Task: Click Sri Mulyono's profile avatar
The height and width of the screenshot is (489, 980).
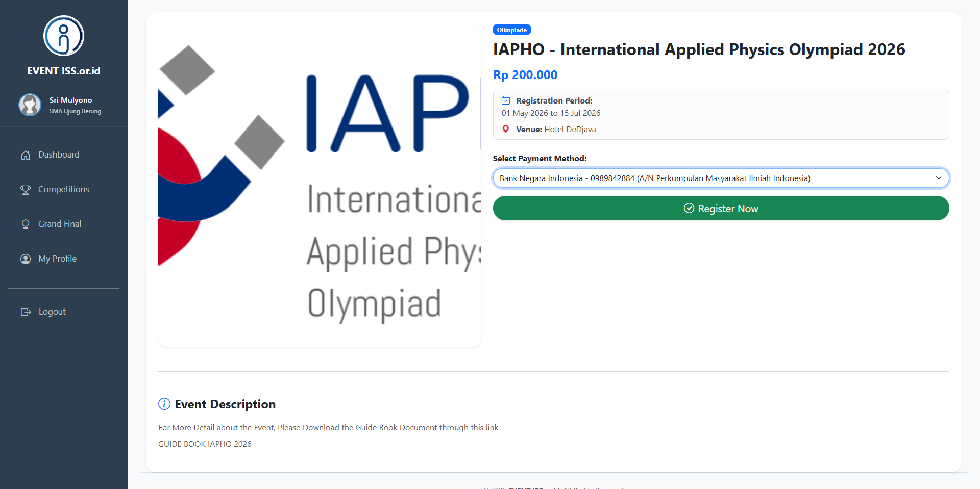Action: (30, 105)
